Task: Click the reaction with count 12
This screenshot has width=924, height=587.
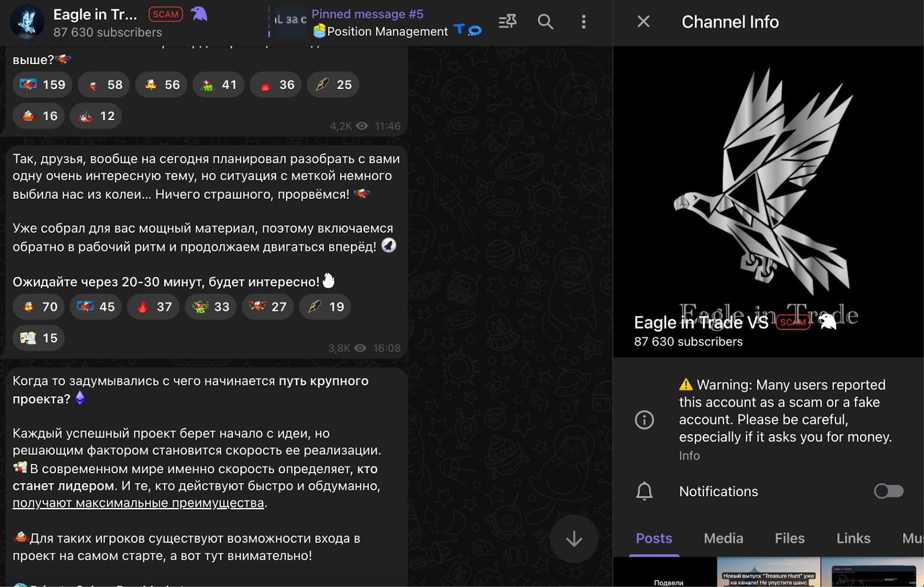Action: click(96, 116)
